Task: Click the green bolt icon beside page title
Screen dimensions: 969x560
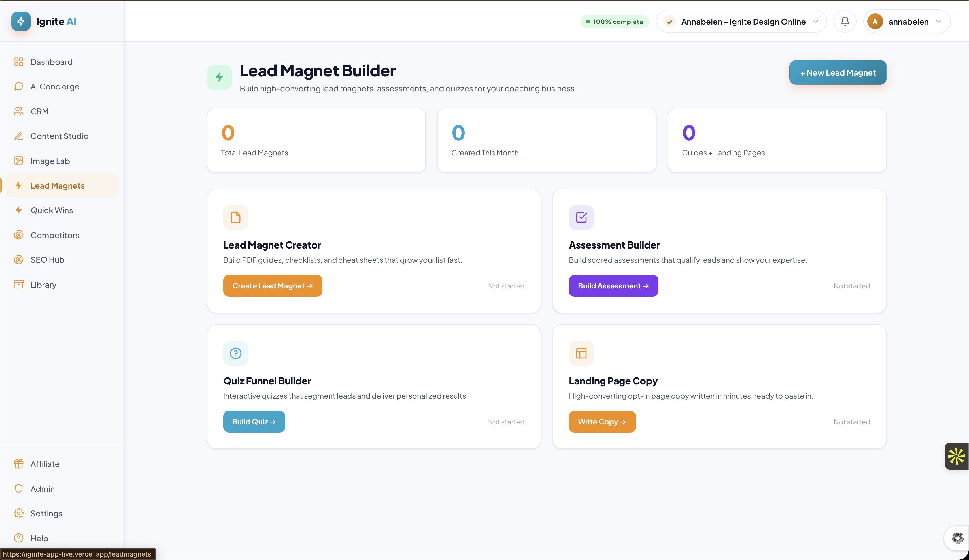Action: (219, 77)
